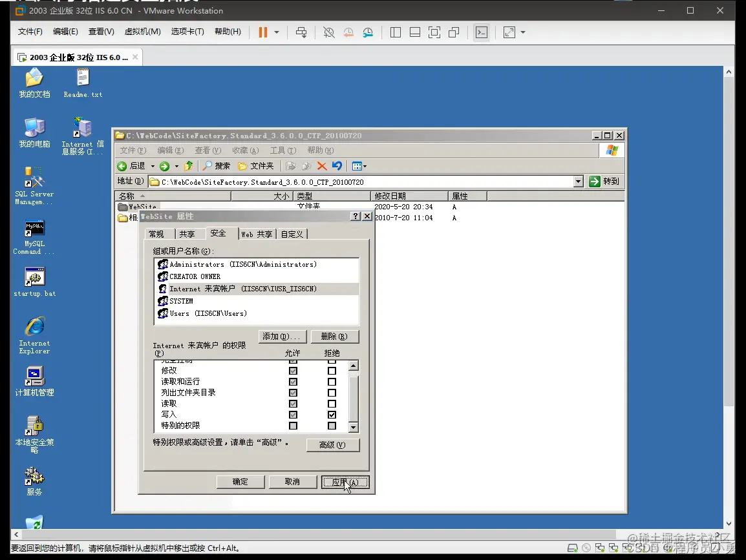746x560 pixels.
Task: Click the 转到 Go button in Explorer
Action: coord(604,181)
